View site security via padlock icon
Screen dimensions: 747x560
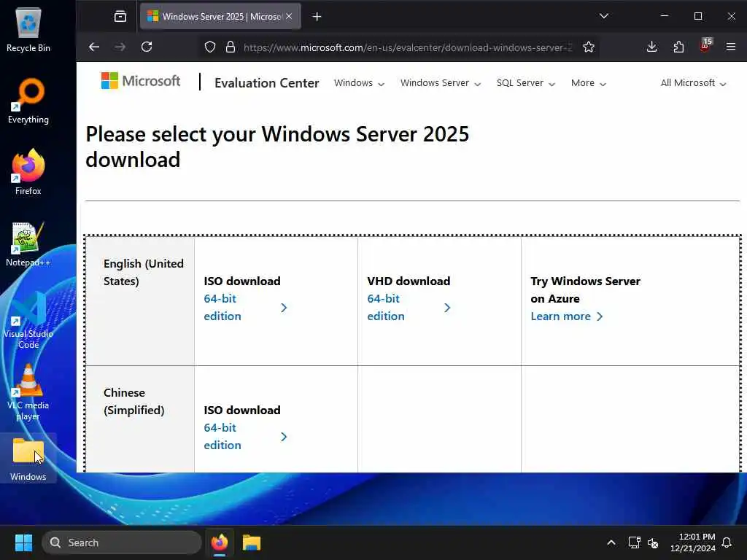[231, 47]
